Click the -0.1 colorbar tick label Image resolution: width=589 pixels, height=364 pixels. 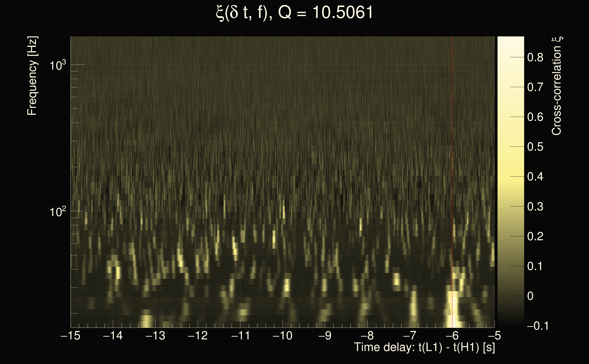[x=538, y=326]
